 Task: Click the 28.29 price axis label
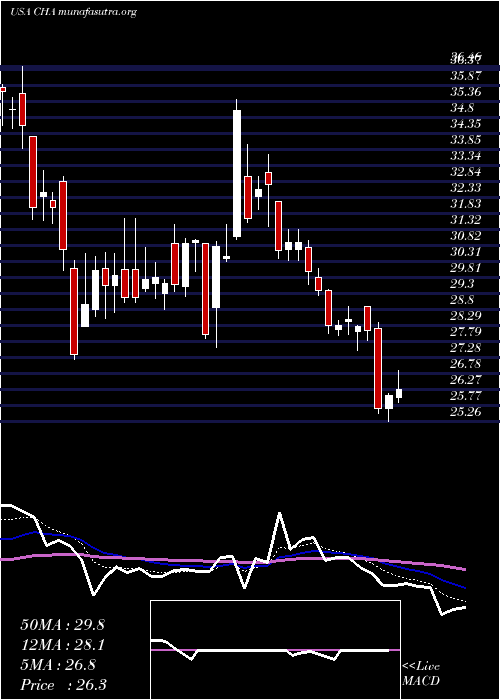point(466,316)
